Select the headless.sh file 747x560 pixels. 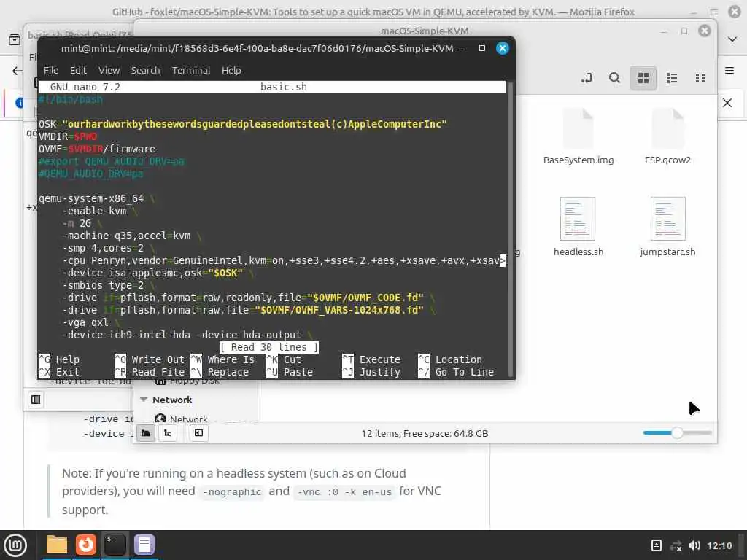(578, 227)
